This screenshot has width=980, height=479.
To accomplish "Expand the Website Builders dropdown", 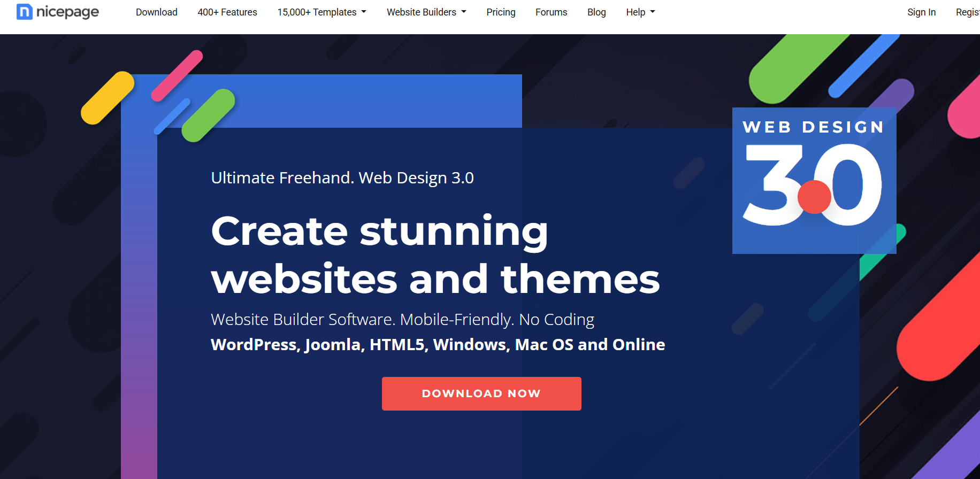I will point(426,12).
